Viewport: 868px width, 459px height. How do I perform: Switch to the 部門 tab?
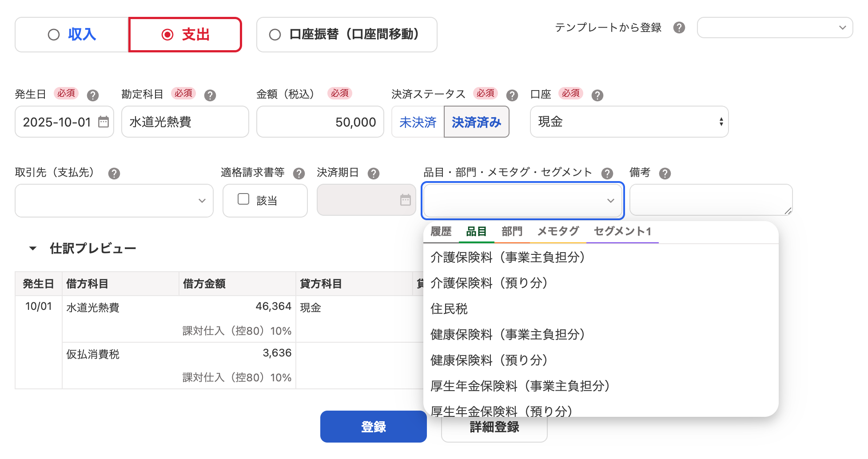512,232
